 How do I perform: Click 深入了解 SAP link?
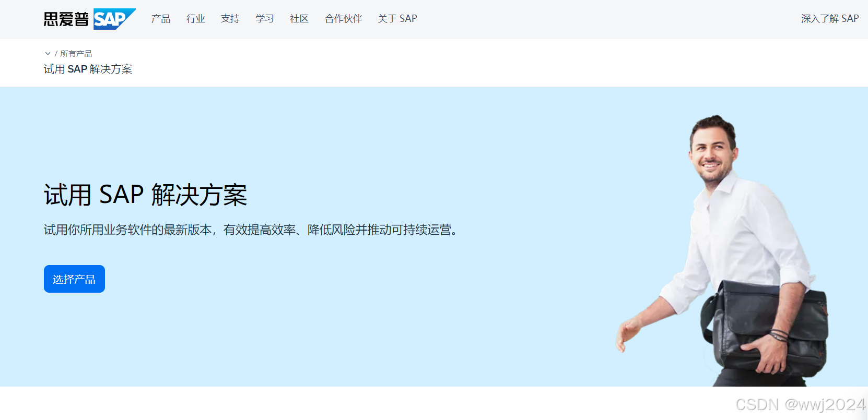[x=830, y=19]
